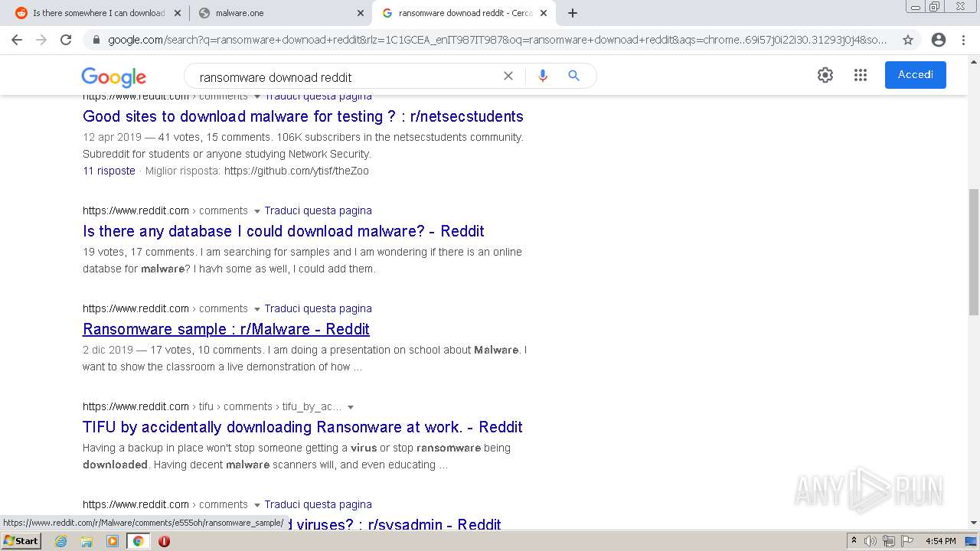The width and height of the screenshot is (980, 551).
Task: Go forward one page in Chrome
Action: (x=41, y=40)
